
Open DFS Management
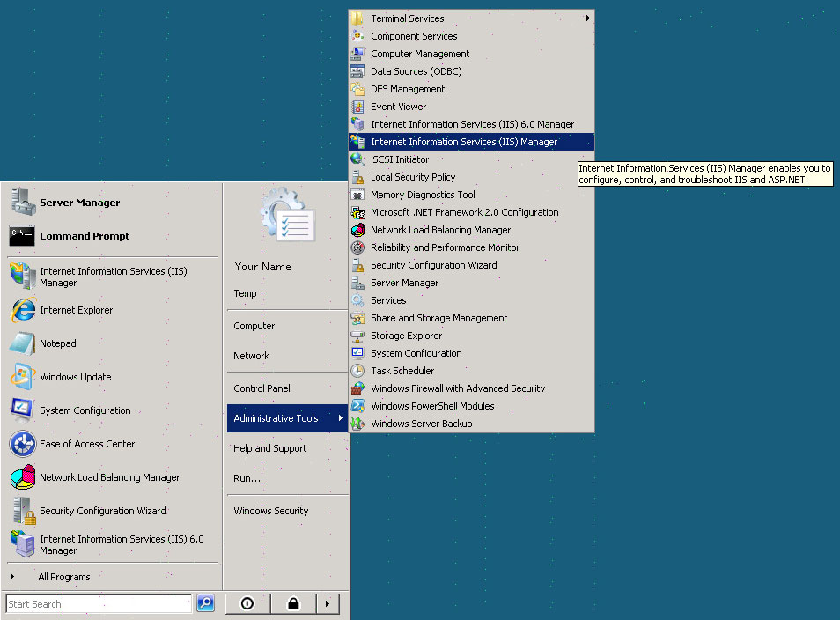pyautogui.click(x=471, y=89)
